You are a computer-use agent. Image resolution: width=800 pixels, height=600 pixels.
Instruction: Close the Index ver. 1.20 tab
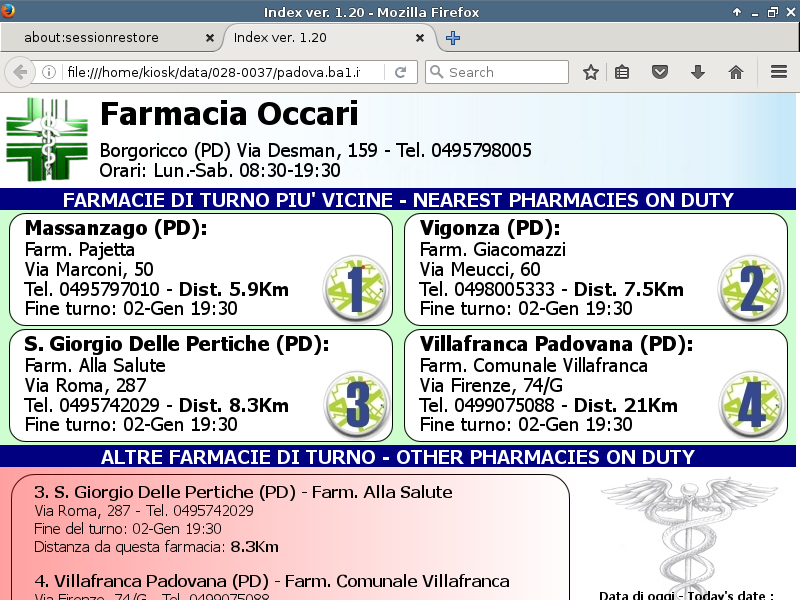[x=420, y=38]
